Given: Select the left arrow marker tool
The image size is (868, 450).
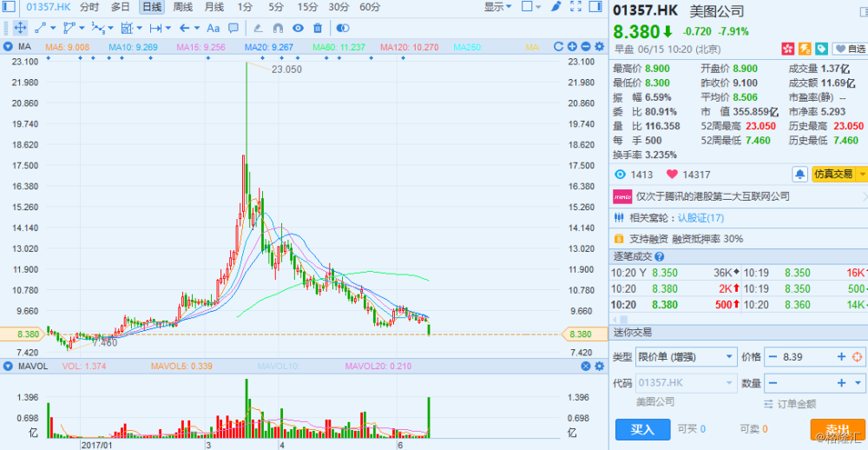Looking at the screenshot, I should (x=184, y=28).
